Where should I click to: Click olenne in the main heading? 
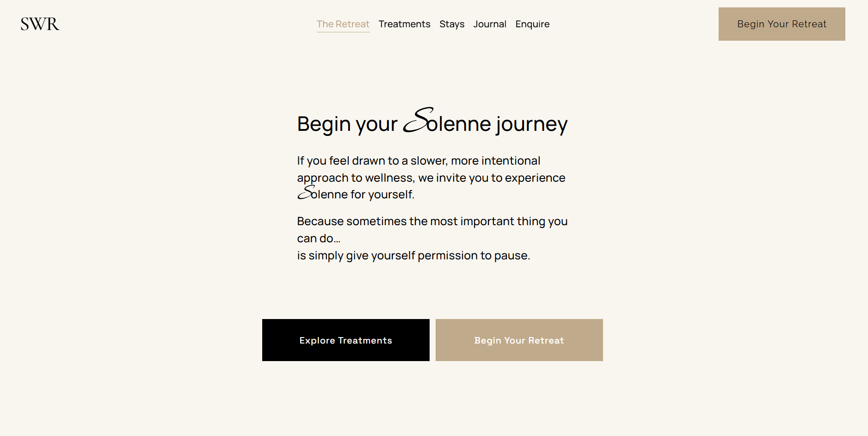click(x=459, y=124)
